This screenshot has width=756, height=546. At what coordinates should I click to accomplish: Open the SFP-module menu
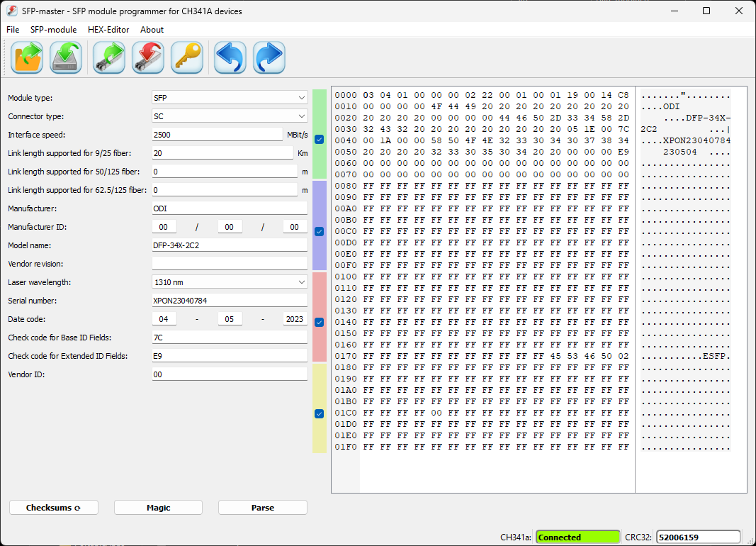(x=53, y=30)
